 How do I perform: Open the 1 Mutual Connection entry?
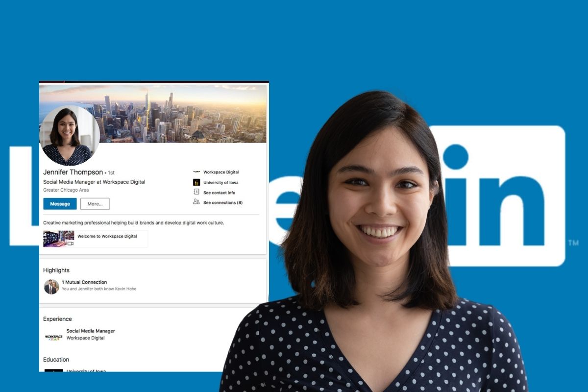[84, 282]
